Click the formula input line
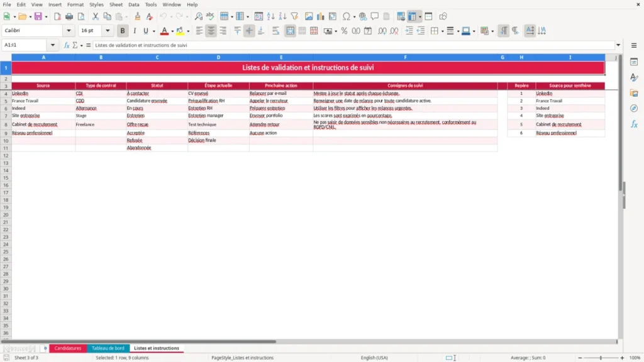This screenshot has height=362, width=644. pyautogui.click(x=353, y=45)
